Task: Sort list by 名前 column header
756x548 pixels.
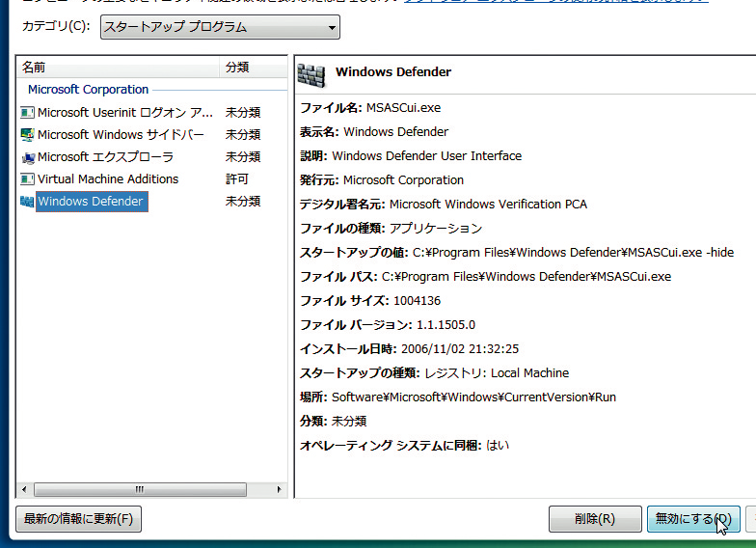Action: click(x=118, y=68)
